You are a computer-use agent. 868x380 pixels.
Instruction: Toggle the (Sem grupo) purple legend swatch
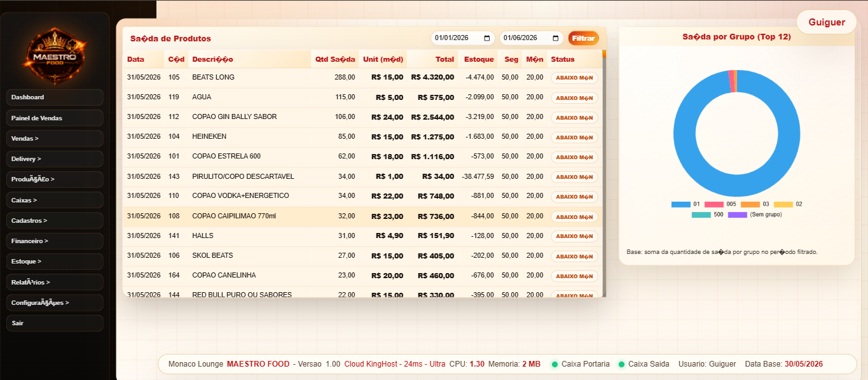click(x=738, y=215)
